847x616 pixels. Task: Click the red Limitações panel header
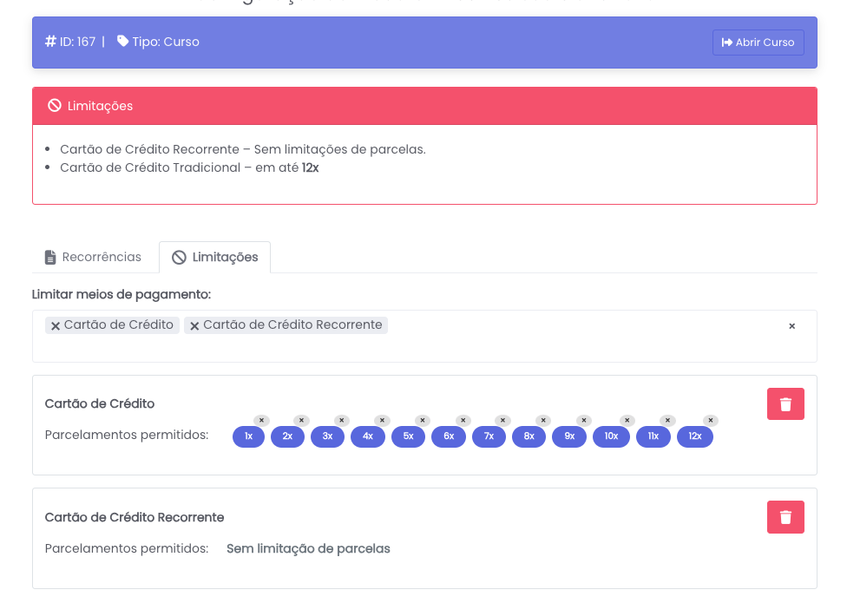tap(424, 106)
